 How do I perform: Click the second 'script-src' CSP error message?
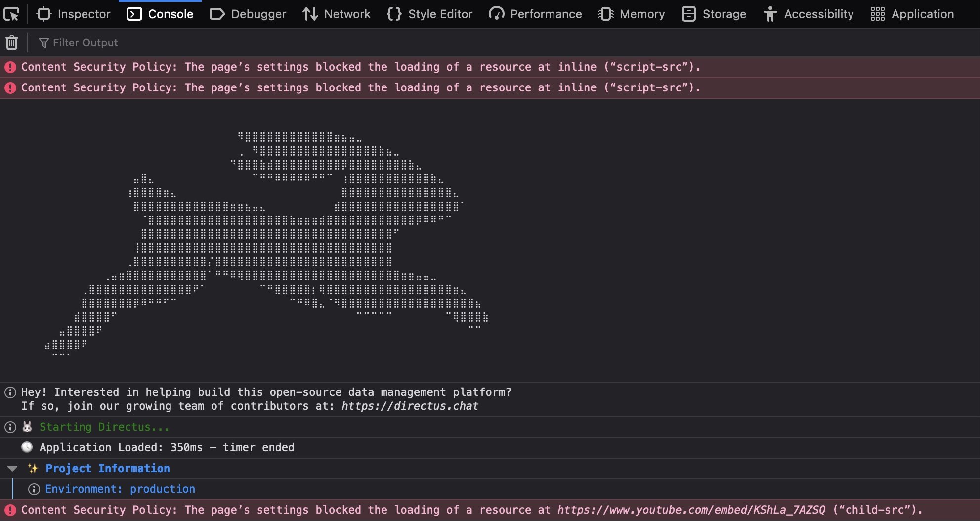pyautogui.click(x=361, y=87)
